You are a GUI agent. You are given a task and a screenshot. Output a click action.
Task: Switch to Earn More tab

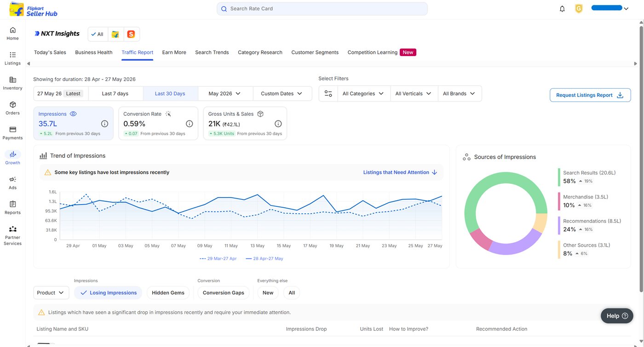[174, 52]
